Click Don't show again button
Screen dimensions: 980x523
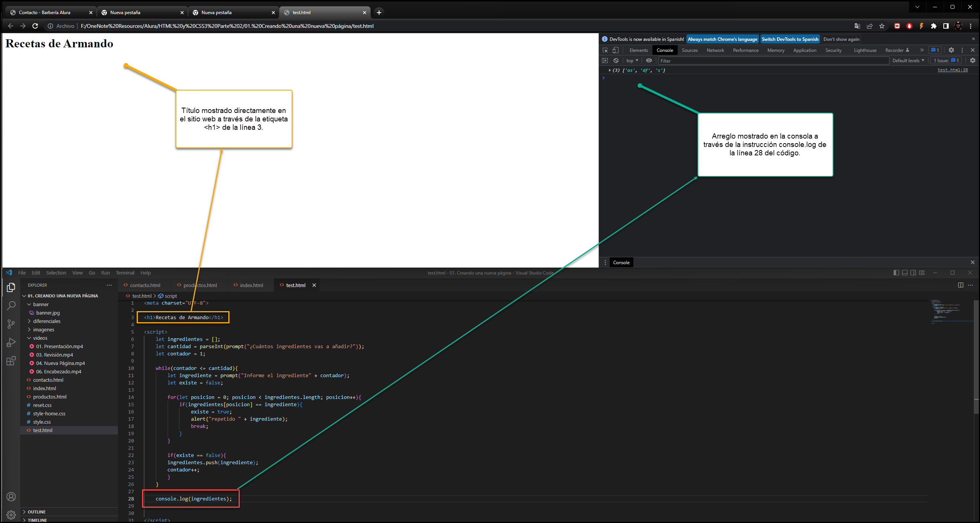[841, 39]
